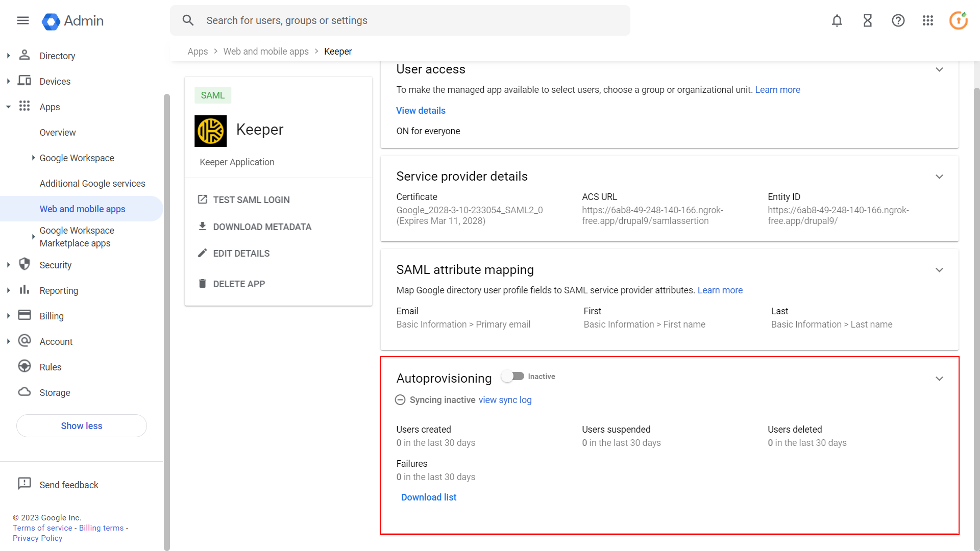
Task: Expand the Security sidebar section
Action: (x=8, y=265)
